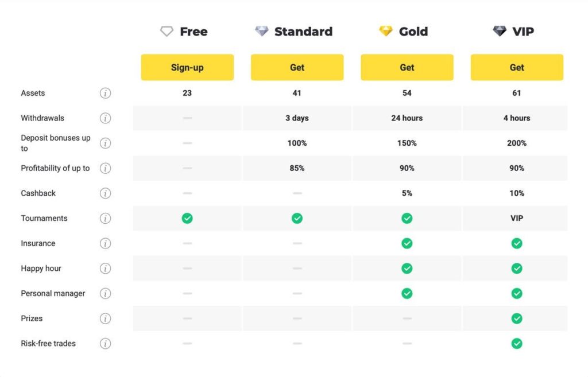588x377 pixels.
Task: Click Tournaments checkmark in Free column
Action: (187, 218)
